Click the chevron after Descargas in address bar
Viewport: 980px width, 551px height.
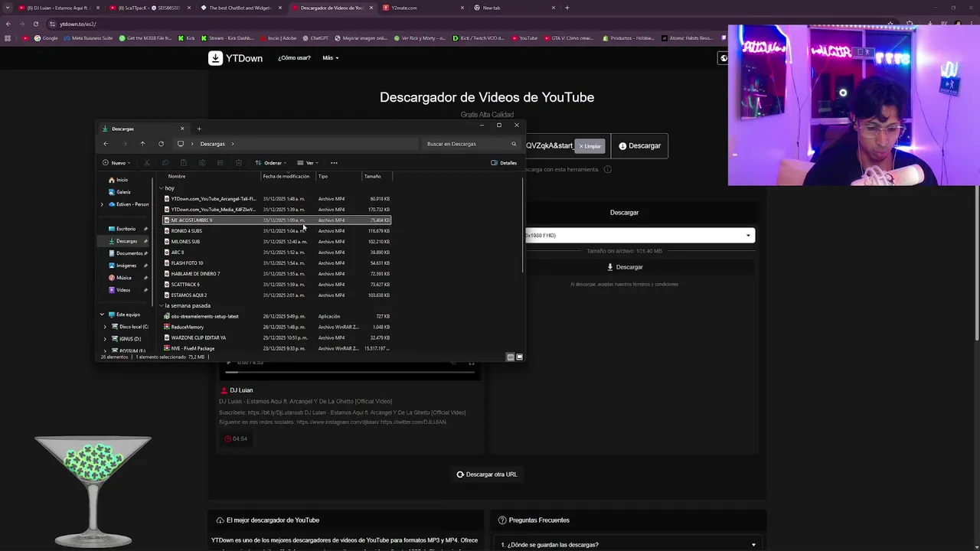tap(233, 144)
